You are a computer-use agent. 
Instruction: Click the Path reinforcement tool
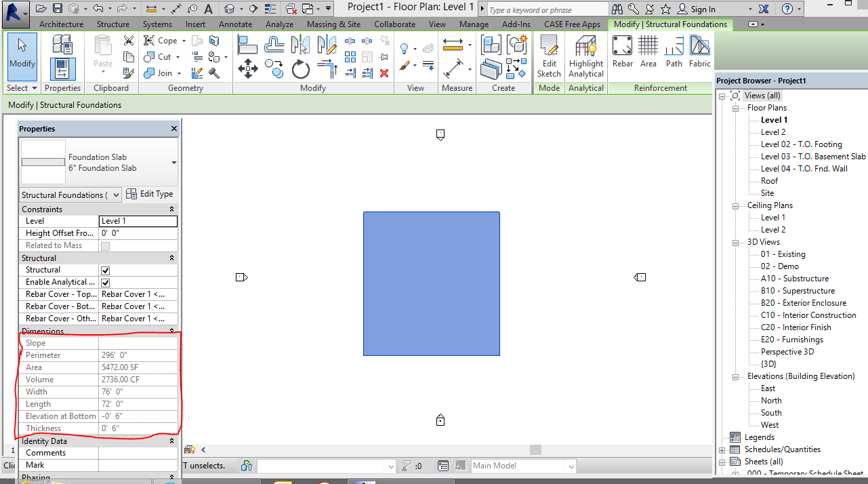point(674,52)
